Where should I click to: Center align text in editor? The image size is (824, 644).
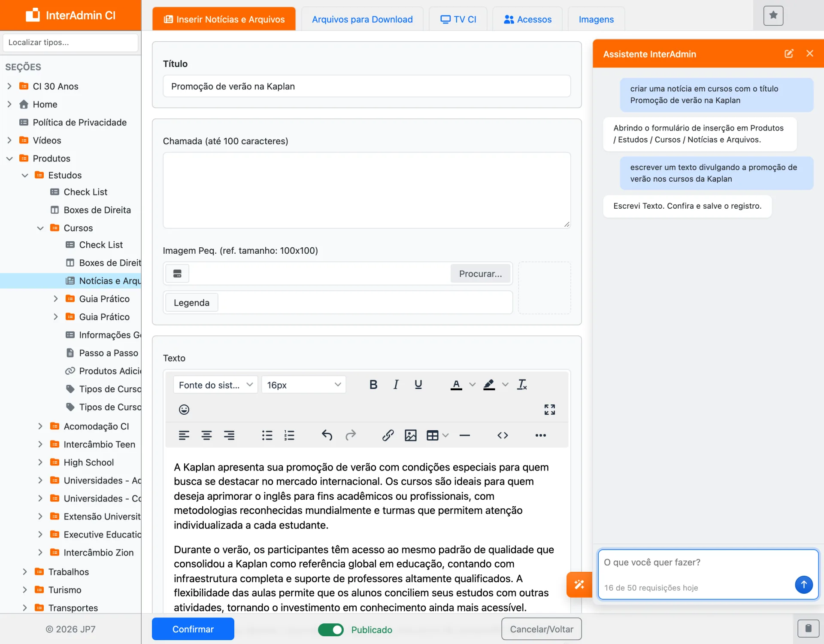pyautogui.click(x=206, y=435)
